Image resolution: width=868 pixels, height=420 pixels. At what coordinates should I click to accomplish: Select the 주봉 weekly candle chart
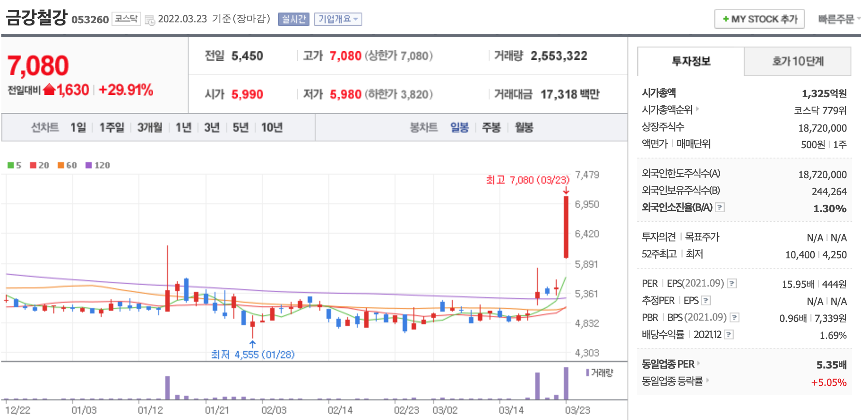pos(491,128)
